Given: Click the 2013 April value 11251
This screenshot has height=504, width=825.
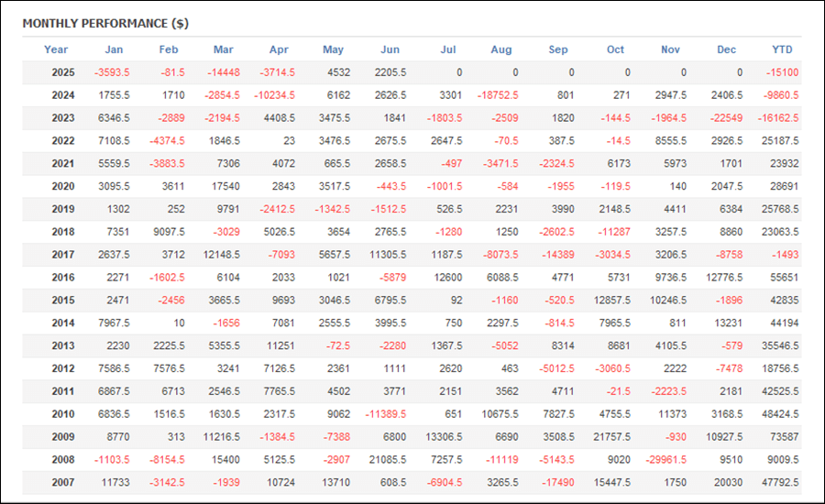Looking at the screenshot, I should coord(280,345).
